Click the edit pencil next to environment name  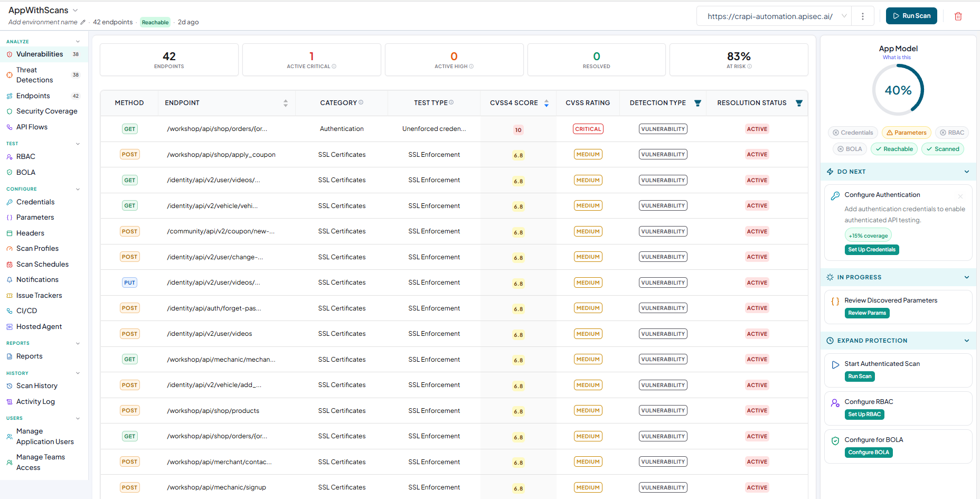tap(83, 22)
